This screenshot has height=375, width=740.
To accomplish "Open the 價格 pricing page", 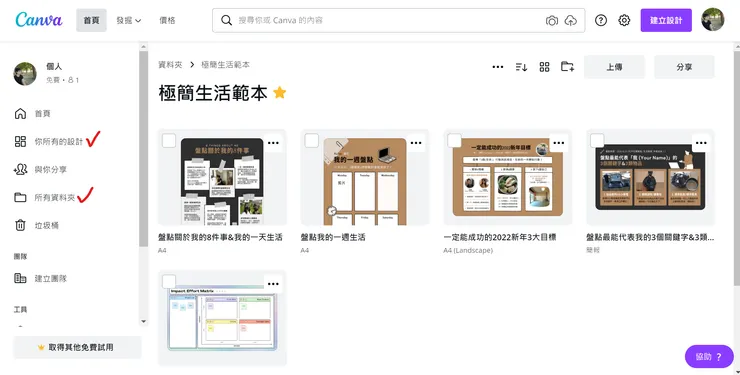I will pos(167,20).
